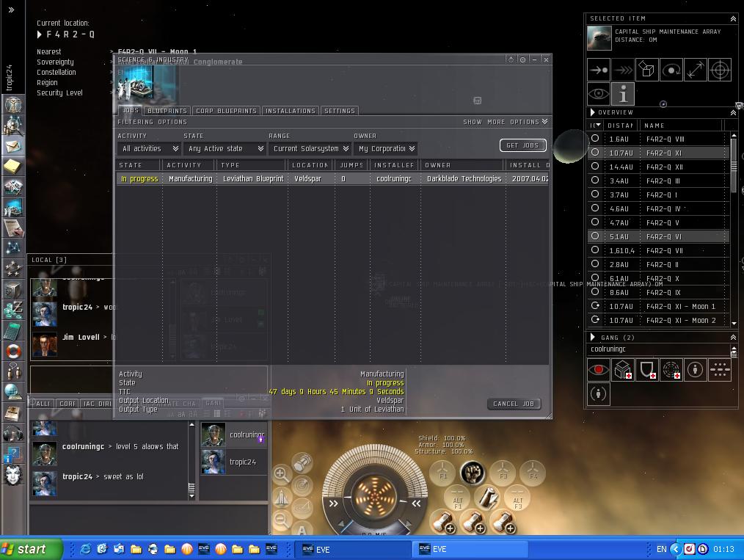Open the Wallet coins icon
The height and width of the screenshot is (560, 744).
pyautogui.click(x=12, y=310)
